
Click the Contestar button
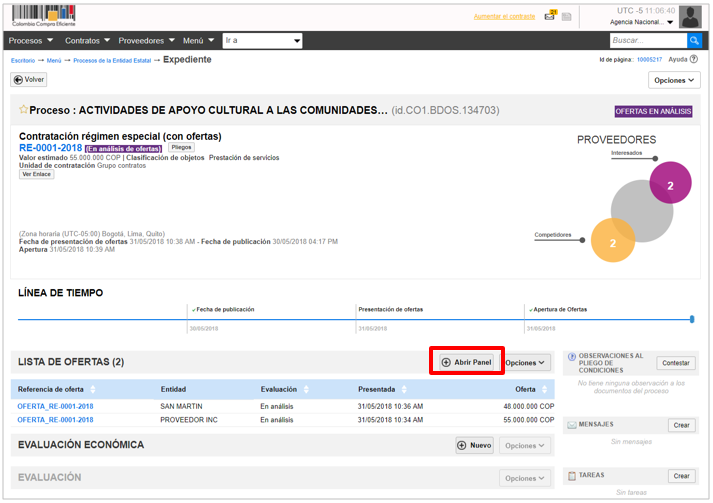676,363
